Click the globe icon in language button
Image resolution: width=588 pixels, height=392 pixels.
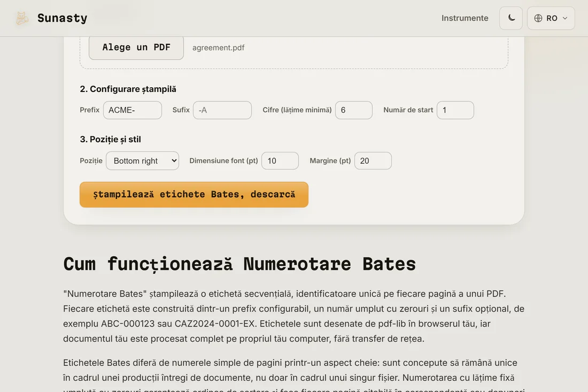538,18
